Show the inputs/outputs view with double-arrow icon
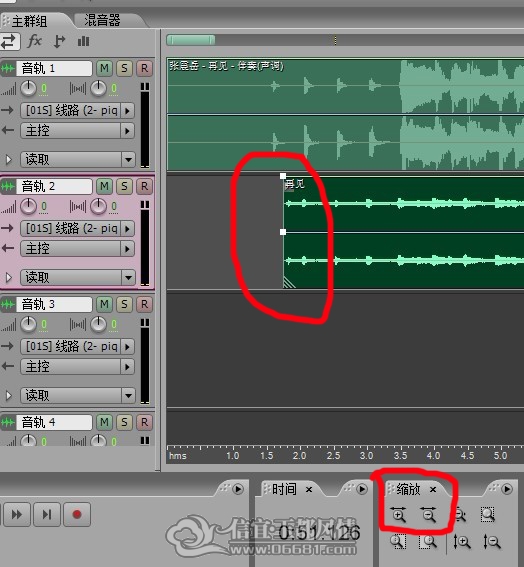Screen dimensions: 524x567 click(9, 41)
